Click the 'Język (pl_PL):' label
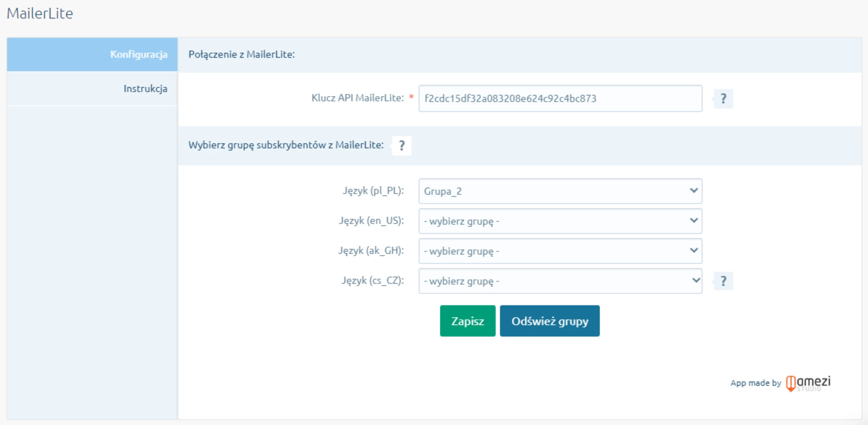868x425 pixels. (x=373, y=191)
